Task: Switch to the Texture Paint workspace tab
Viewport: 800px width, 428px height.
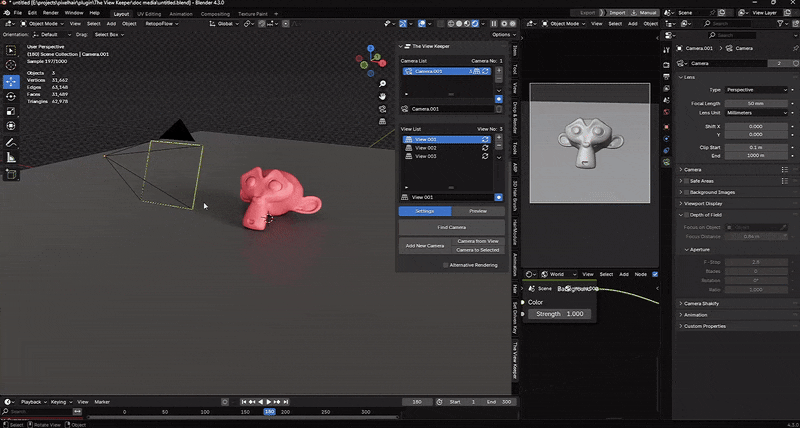Action: [x=253, y=14]
